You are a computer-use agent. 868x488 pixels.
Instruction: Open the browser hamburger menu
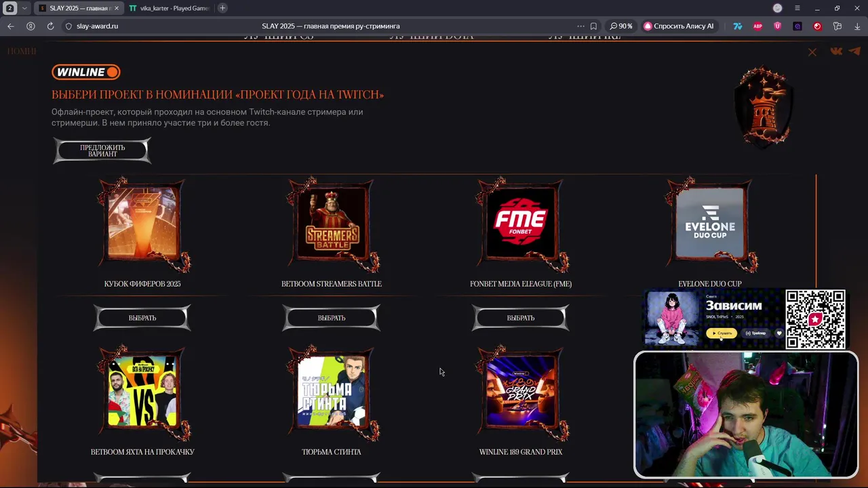(797, 8)
